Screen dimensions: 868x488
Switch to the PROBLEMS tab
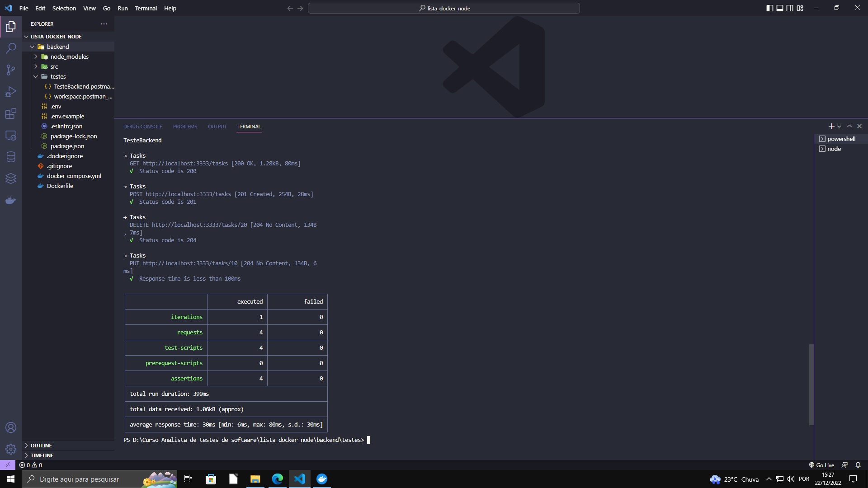pyautogui.click(x=185, y=127)
